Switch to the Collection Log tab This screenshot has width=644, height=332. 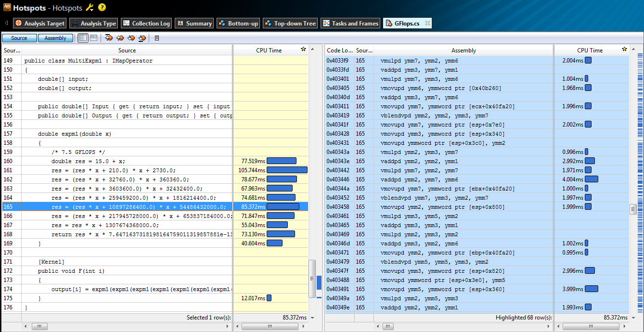pos(146,23)
